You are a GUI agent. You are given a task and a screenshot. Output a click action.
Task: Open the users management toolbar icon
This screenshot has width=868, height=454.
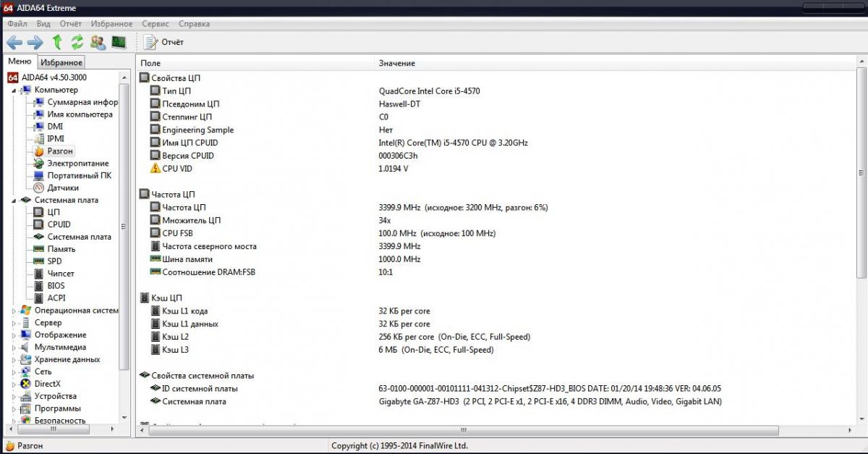[x=98, y=42]
